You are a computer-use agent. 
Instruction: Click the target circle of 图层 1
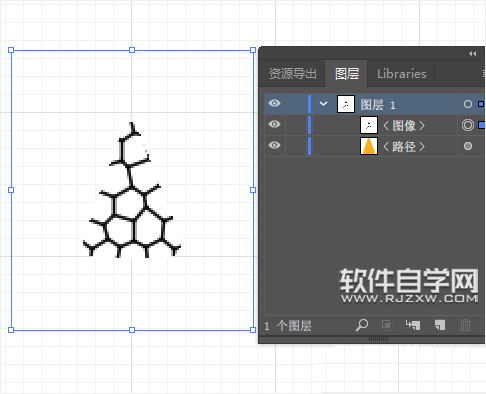pyautogui.click(x=468, y=104)
